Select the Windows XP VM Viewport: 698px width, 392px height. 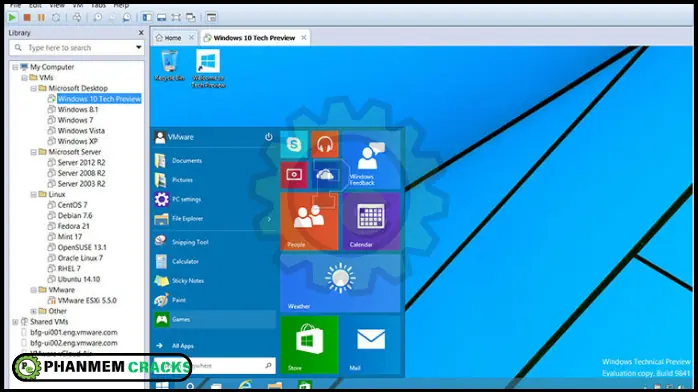point(77,141)
